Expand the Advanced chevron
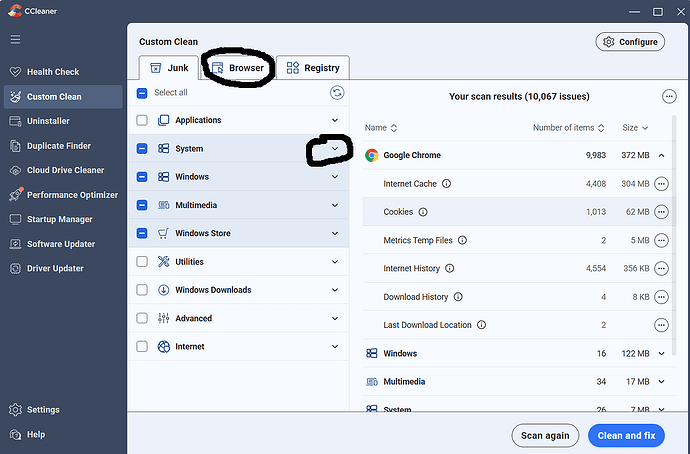690x454 pixels. 335,318
